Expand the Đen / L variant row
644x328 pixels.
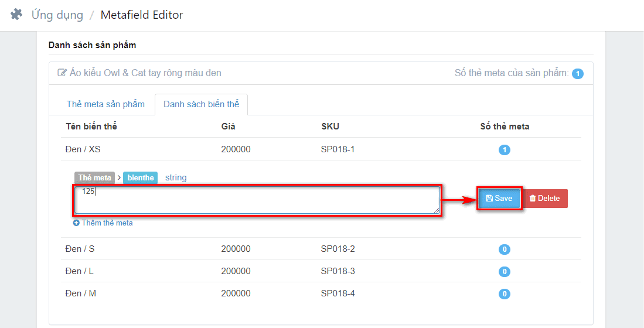(79, 271)
